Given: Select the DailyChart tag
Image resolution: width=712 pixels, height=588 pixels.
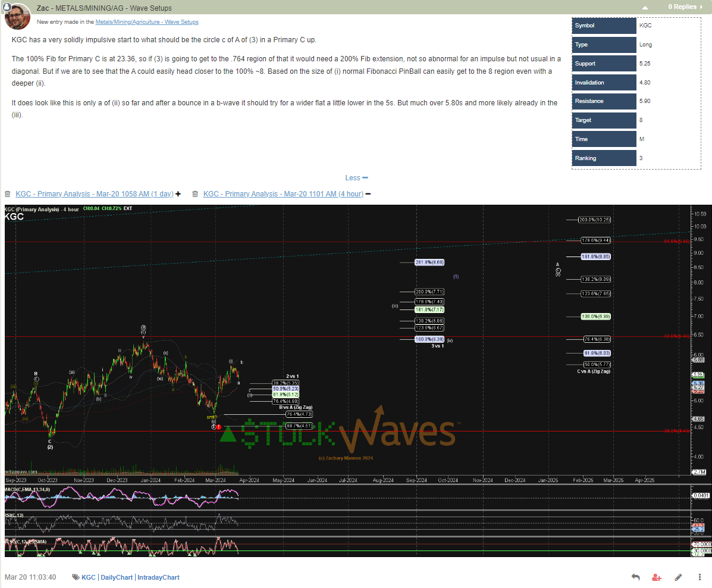Looking at the screenshot, I should click(117, 577).
